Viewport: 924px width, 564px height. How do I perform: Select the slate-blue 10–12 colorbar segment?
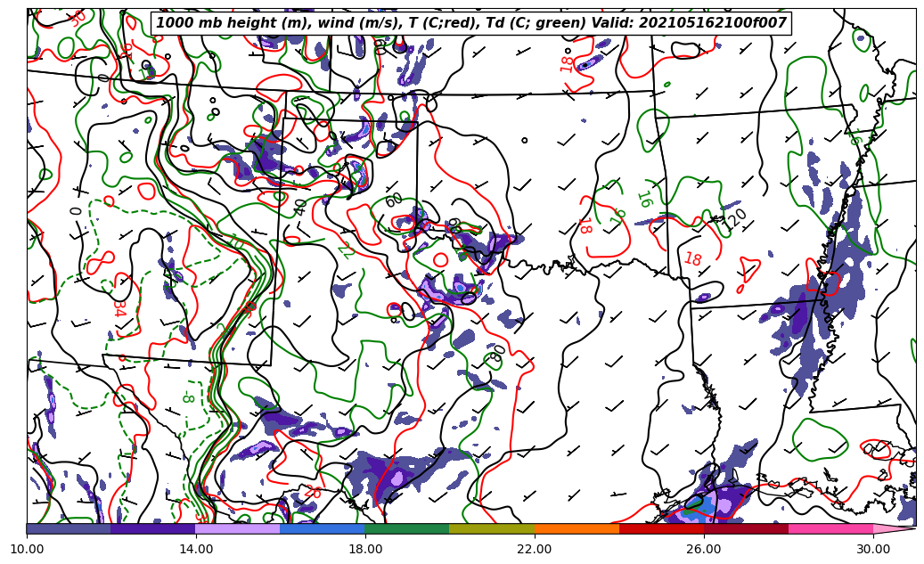pyautogui.click(x=69, y=528)
